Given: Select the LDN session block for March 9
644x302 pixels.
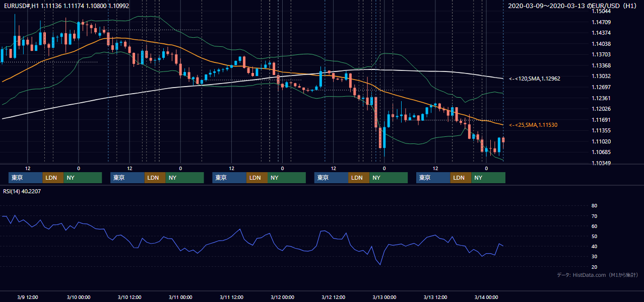Looking at the screenshot, I should 53,178.
